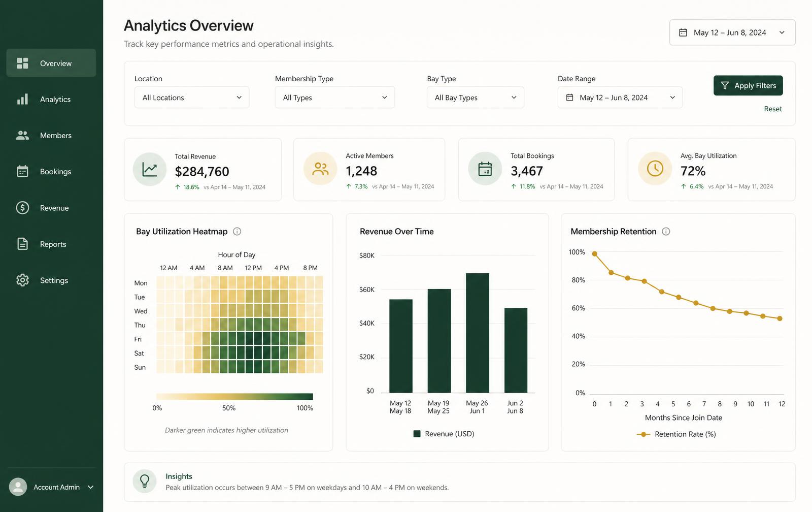Click the May 26 – Jun 1 revenue bar
The width and height of the screenshot is (812, 512).
478,333
